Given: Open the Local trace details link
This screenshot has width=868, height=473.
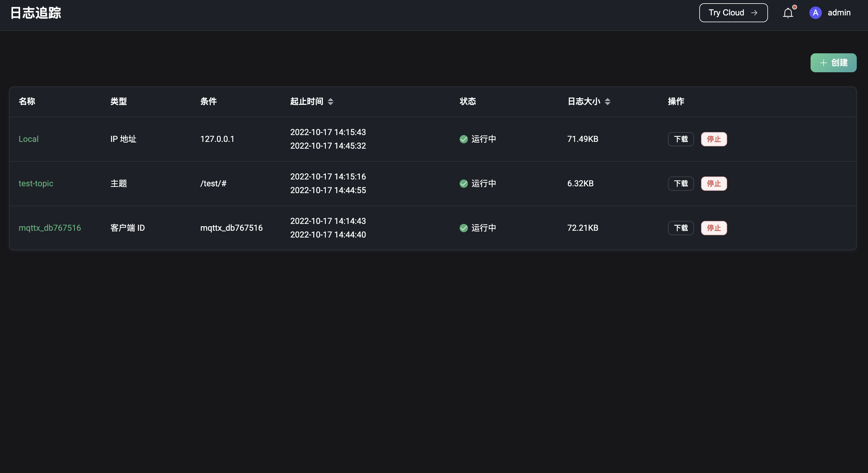Looking at the screenshot, I should tap(29, 139).
